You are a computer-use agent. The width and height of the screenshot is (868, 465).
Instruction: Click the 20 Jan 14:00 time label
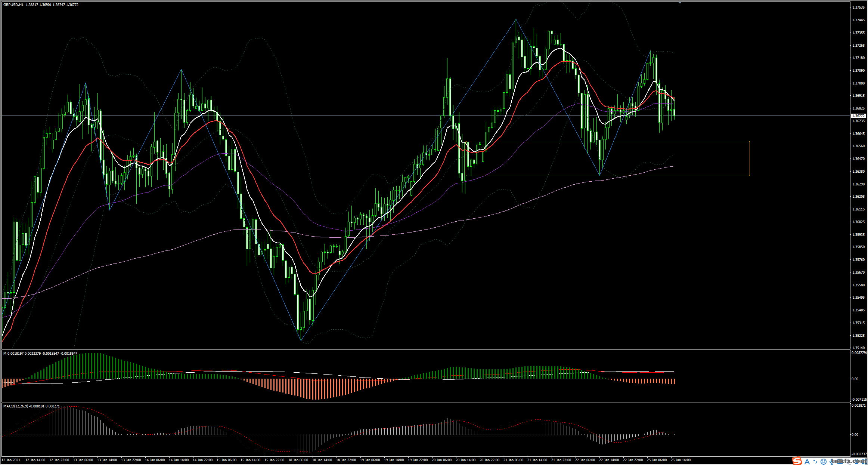coord(465,460)
